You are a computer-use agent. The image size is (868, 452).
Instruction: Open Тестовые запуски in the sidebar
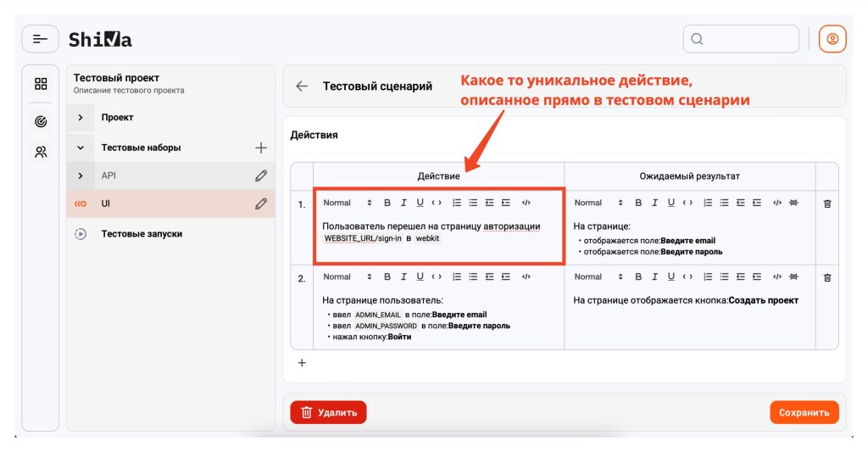pos(142,233)
